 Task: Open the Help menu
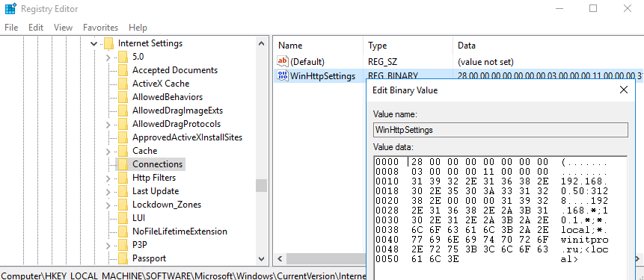tap(138, 28)
